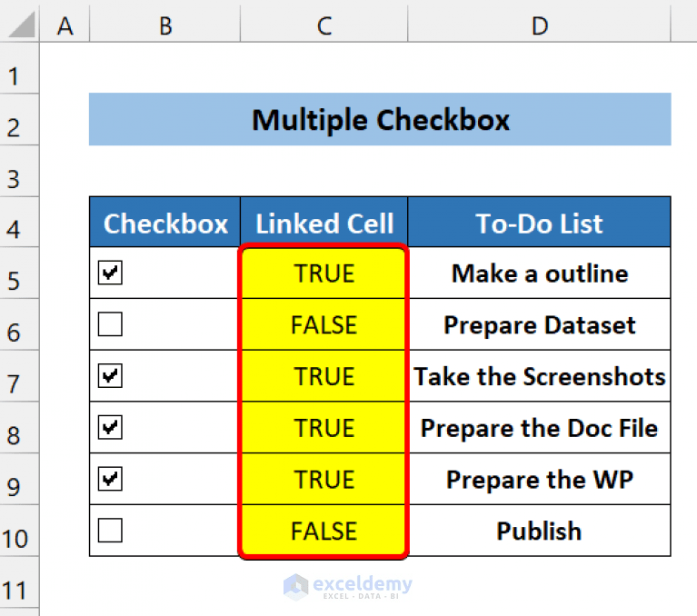Uncheck the Take the Screenshots checkbox
697x616 pixels.
[x=110, y=375]
